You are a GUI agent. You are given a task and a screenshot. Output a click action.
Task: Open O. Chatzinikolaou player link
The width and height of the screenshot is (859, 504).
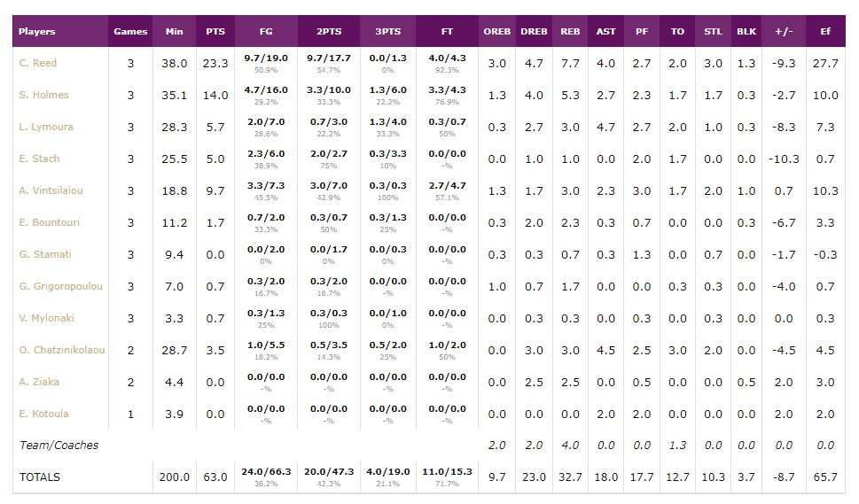click(x=61, y=350)
